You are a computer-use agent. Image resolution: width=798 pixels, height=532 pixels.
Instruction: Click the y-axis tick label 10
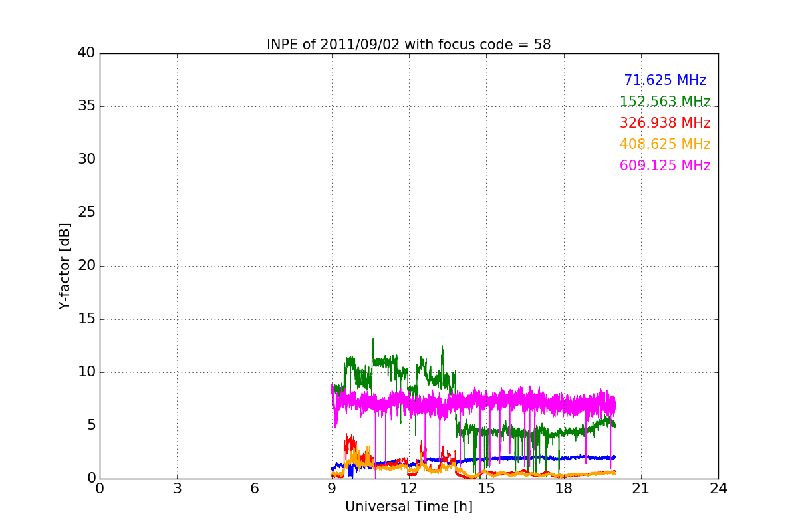pos(86,372)
